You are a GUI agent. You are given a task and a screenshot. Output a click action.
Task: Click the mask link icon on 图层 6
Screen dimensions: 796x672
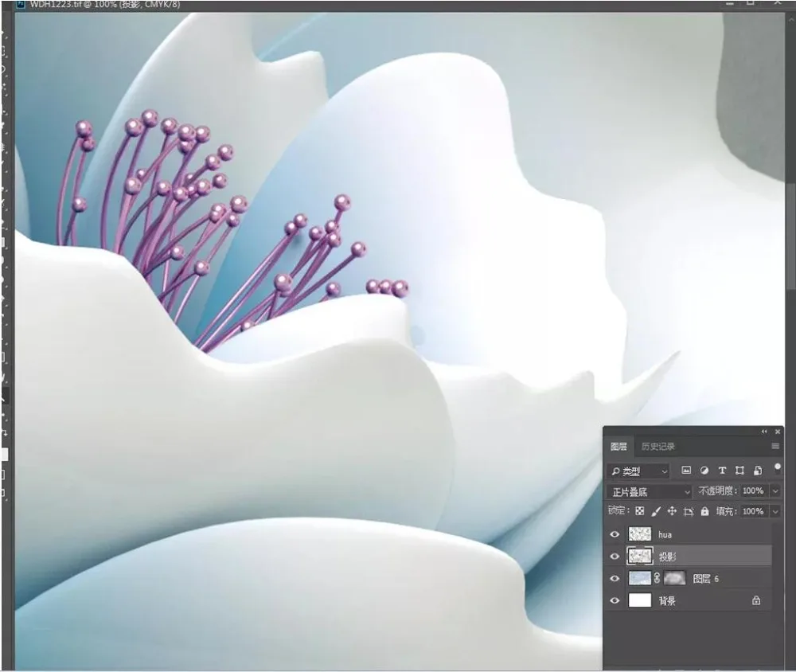coord(657,578)
